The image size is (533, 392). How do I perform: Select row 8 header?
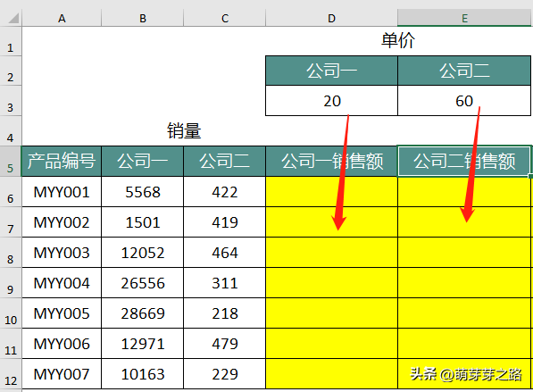(x=11, y=253)
